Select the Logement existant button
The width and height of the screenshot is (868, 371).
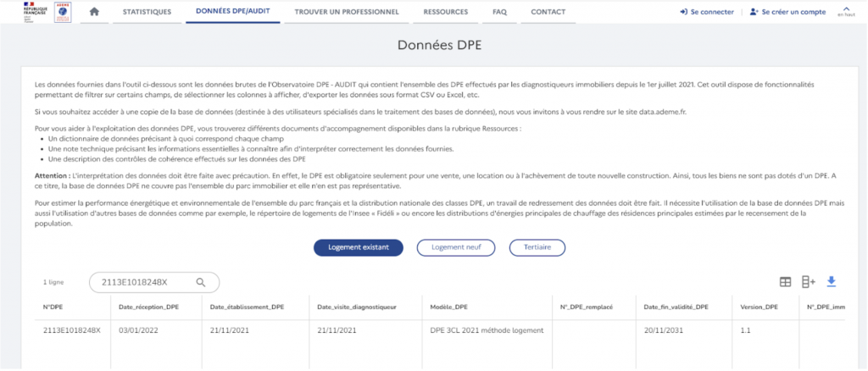(359, 247)
